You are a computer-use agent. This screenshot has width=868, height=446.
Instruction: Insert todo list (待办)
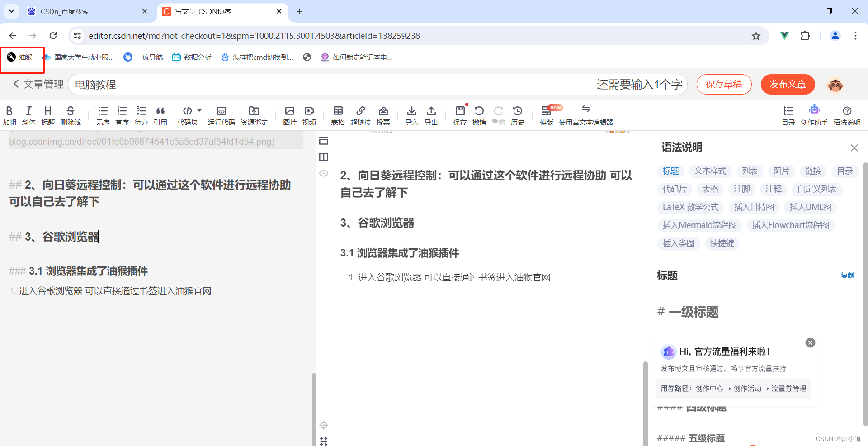coord(141,116)
